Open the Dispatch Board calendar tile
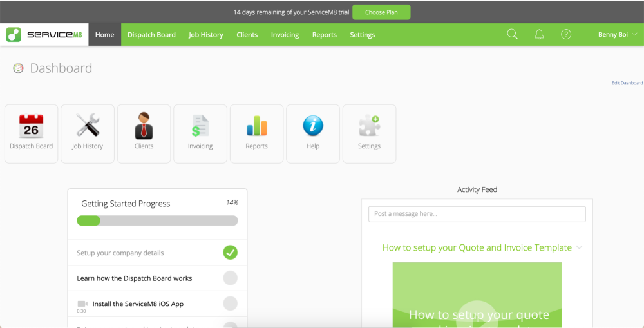Viewport: 644px width, 328px height. (x=31, y=133)
